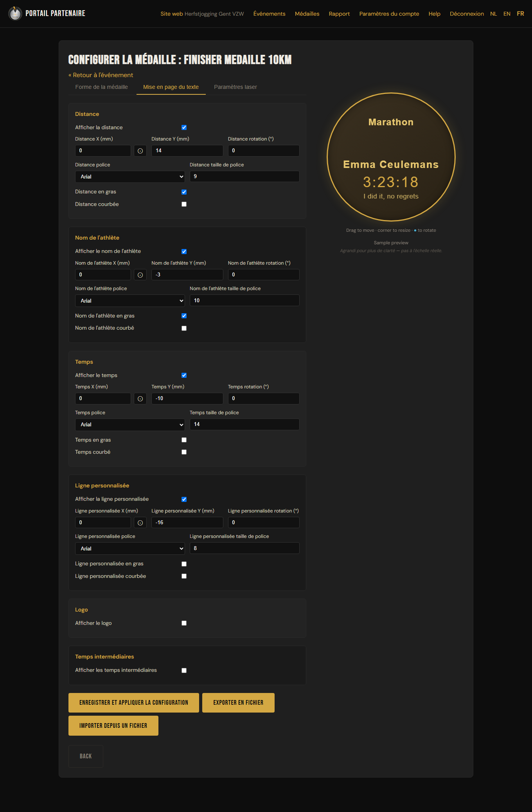Click Ligne personnalisée Y (mm) field

click(187, 523)
